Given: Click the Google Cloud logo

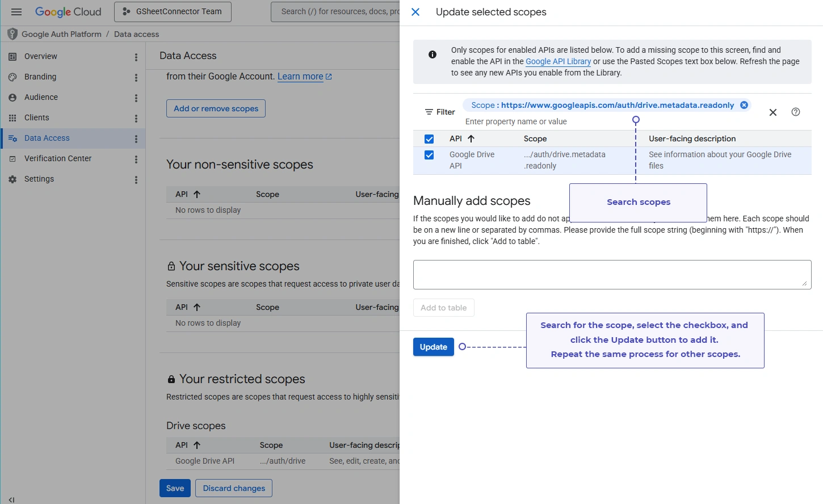Looking at the screenshot, I should coord(68,12).
